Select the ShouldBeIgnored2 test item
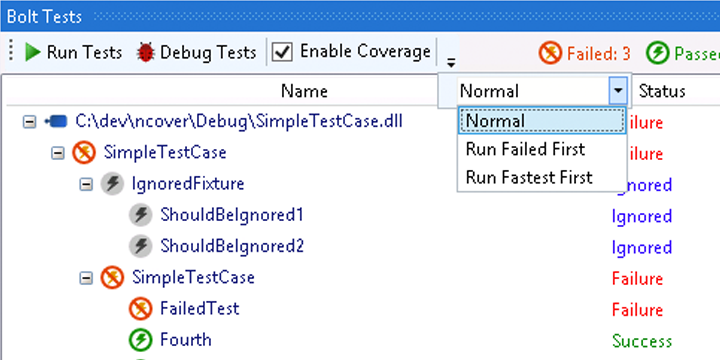This screenshot has width=720, height=360. [232, 247]
